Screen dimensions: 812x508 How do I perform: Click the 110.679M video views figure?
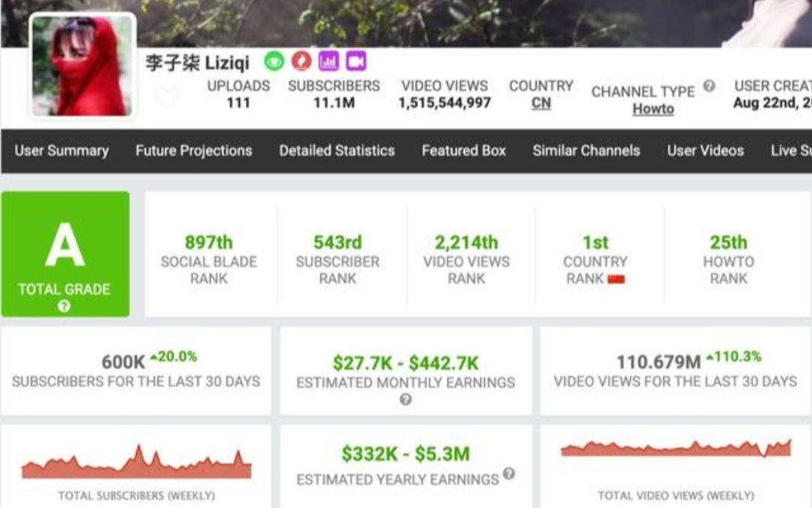tap(659, 362)
